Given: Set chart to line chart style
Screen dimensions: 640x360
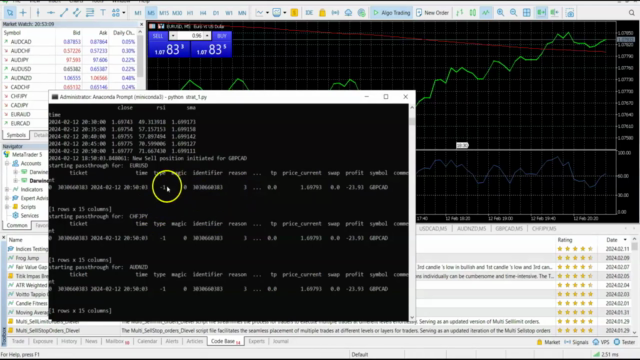Looking at the screenshot, I should (x=486, y=13).
